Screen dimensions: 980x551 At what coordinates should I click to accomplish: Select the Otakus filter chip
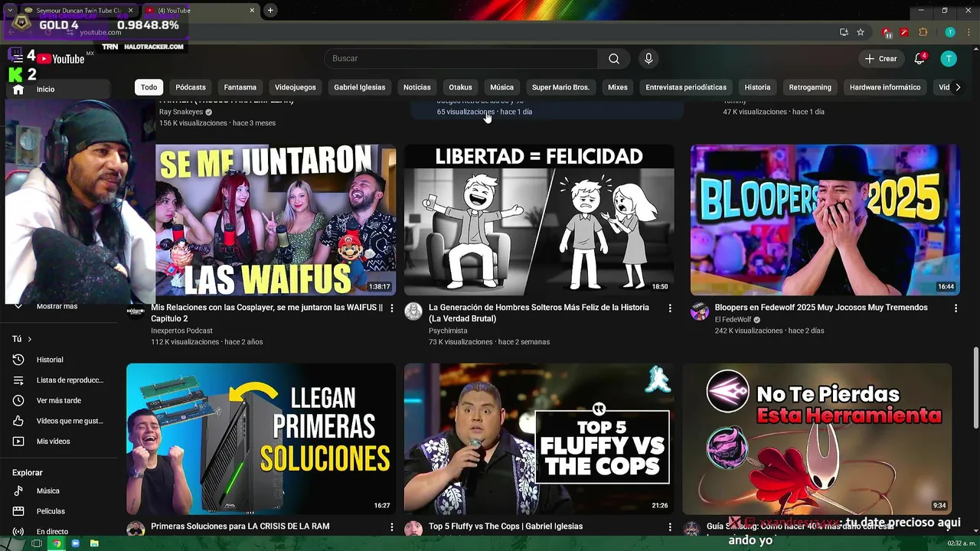460,87
